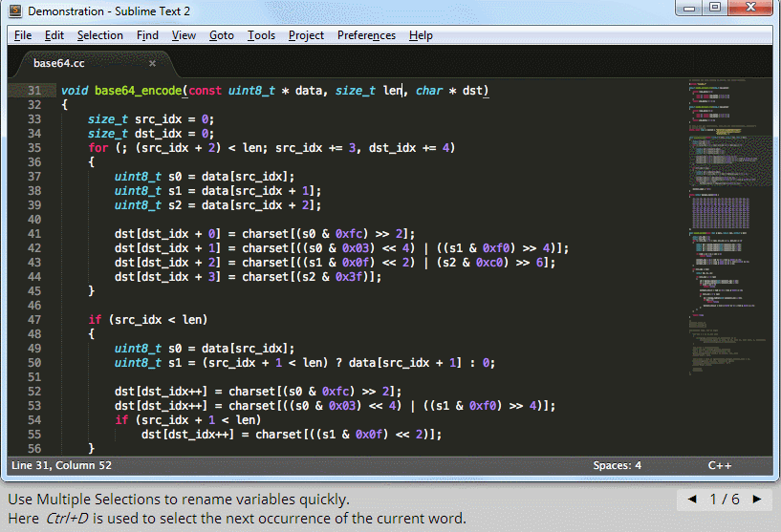This screenshot has width=781, height=532.
Task: Open the Selection menu
Action: tap(100, 35)
